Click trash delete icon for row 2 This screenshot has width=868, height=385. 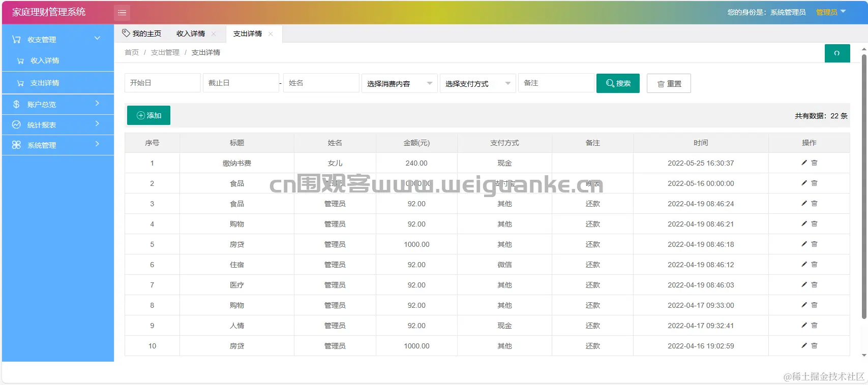click(814, 183)
